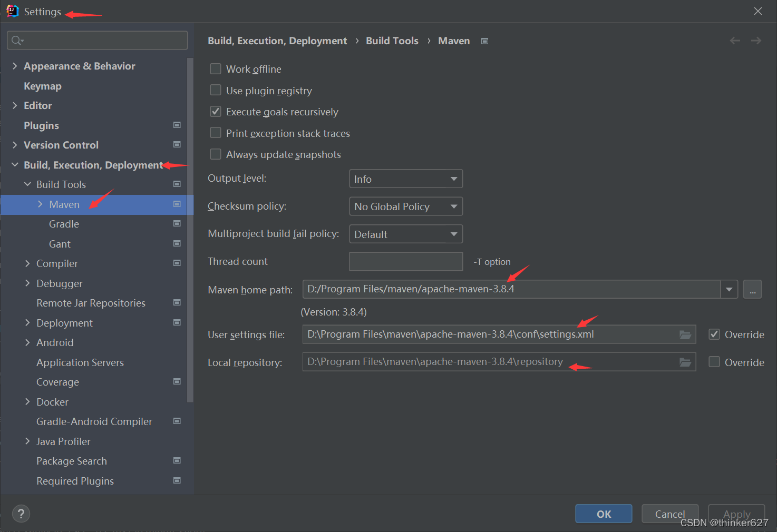Click the project-level icon beside Compiler
This screenshot has height=532, width=777.
(x=177, y=263)
